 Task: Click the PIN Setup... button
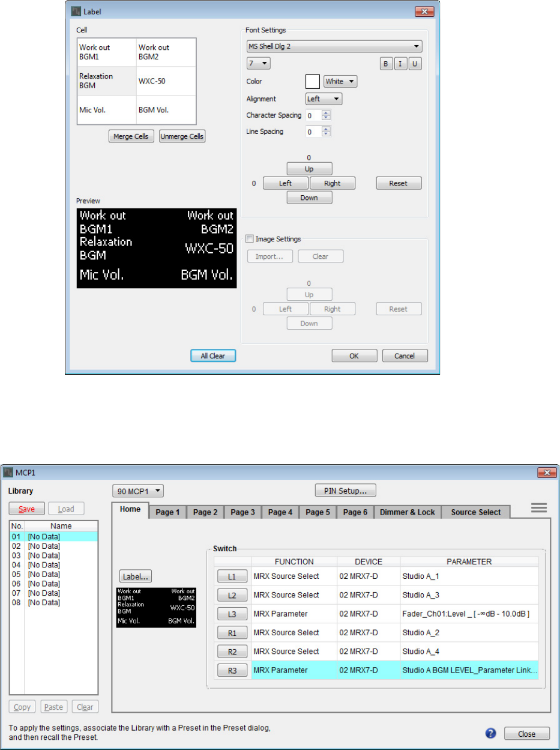[346, 491]
